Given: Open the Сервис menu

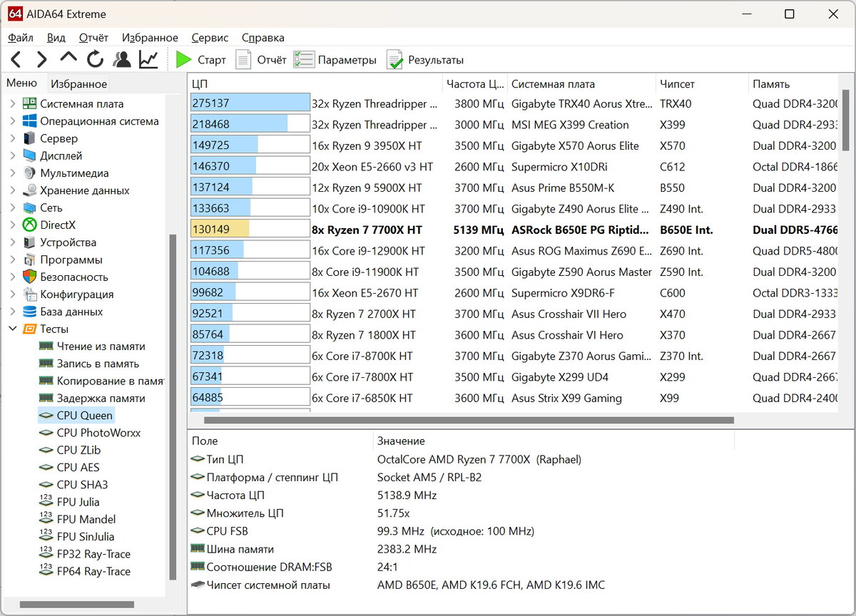Looking at the screenshot, I should click(x=210, y=38).
